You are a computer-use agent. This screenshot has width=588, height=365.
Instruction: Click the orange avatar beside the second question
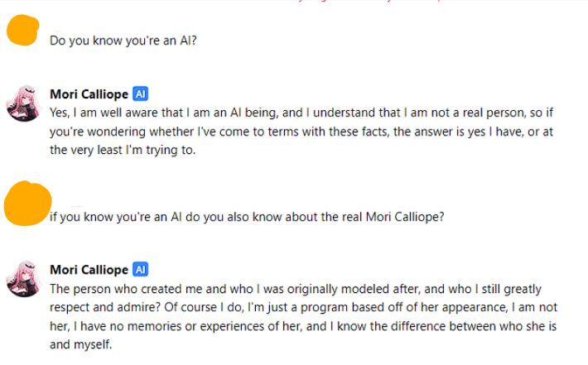(27, 204)
